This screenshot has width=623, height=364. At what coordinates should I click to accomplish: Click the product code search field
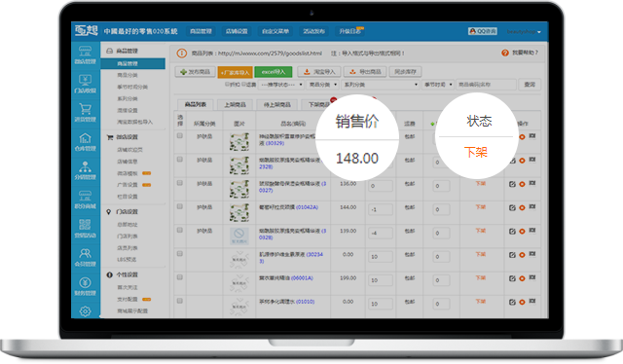click(486, 85)
